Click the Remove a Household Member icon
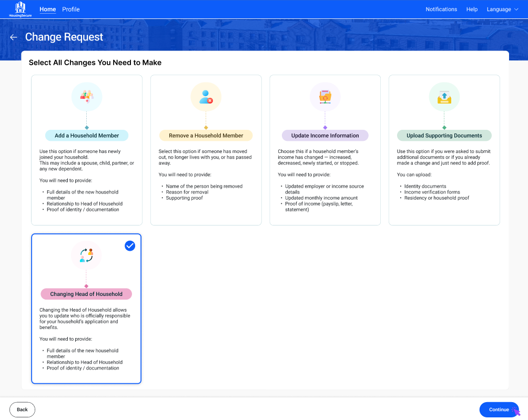Image resolution: width=528 pixels, height=420 pixels. 206,97
